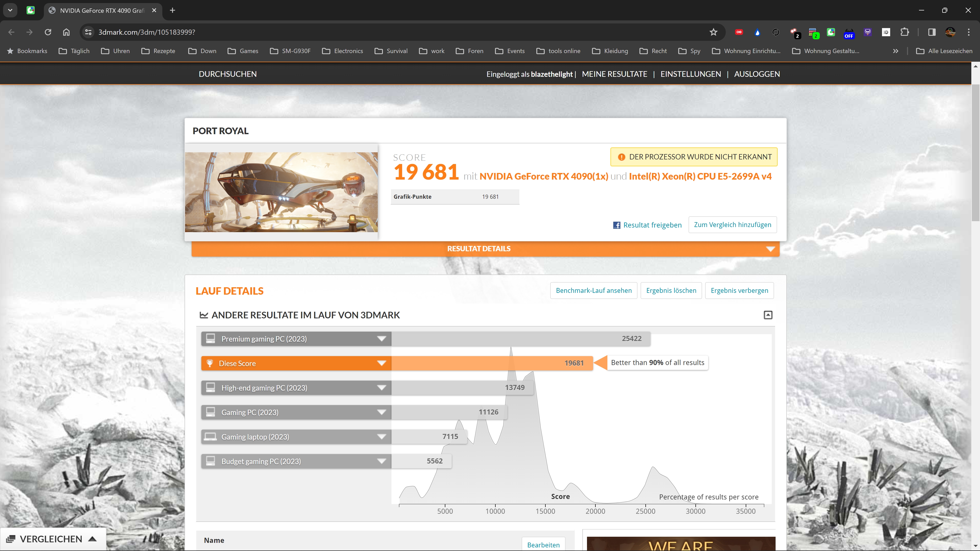Viewport: 980px width, 551px height.
Task: Click Zum Vergleich hinzufügen button
Action: coord(732,225)
